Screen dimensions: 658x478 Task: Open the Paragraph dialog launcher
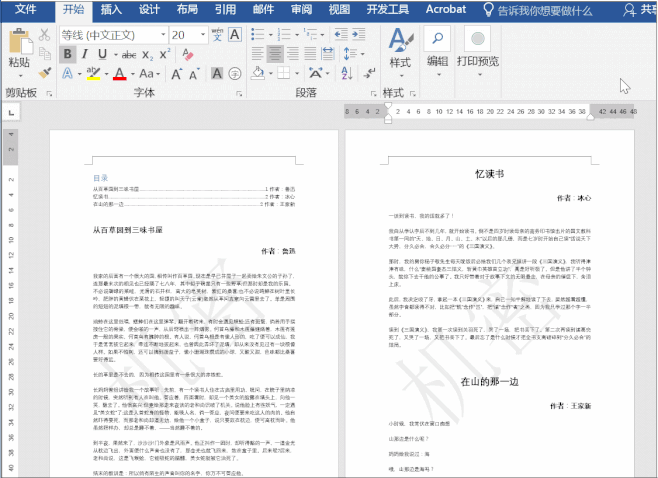click(373, 94)
